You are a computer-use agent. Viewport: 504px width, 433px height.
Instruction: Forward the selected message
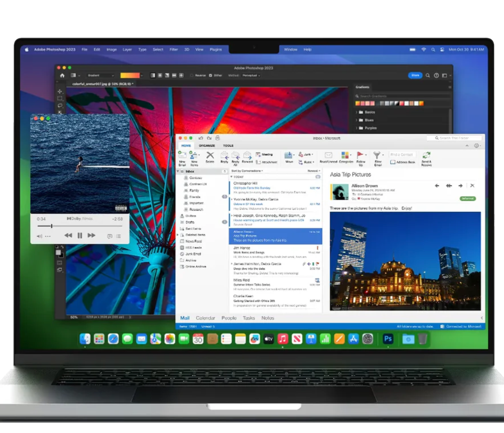click(248, 157)
